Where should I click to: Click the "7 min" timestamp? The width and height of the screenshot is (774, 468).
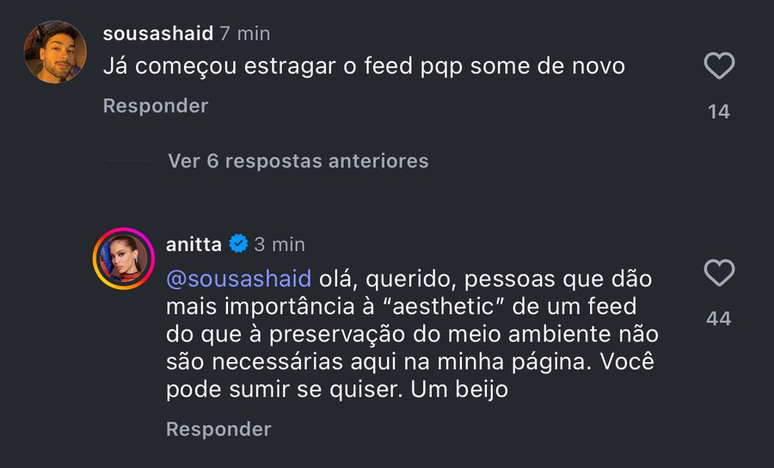(x=245, y=33)
